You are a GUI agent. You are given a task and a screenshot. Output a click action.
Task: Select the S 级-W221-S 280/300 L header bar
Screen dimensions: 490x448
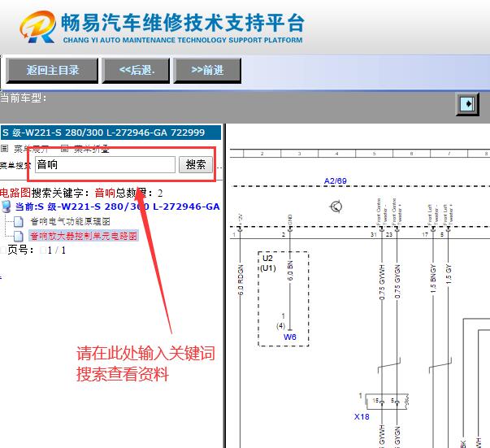click(x=111, y=133)
